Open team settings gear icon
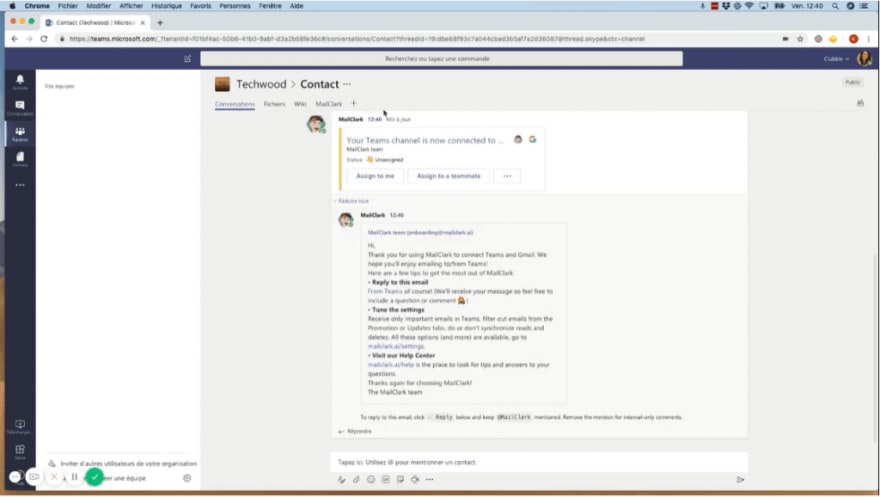 tap(187, 478)
